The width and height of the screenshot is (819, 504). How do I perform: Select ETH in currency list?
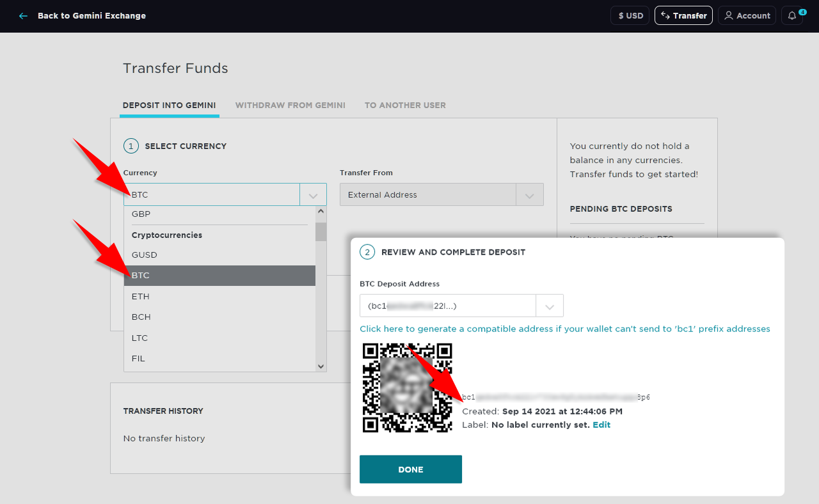(x=219, y=296)
